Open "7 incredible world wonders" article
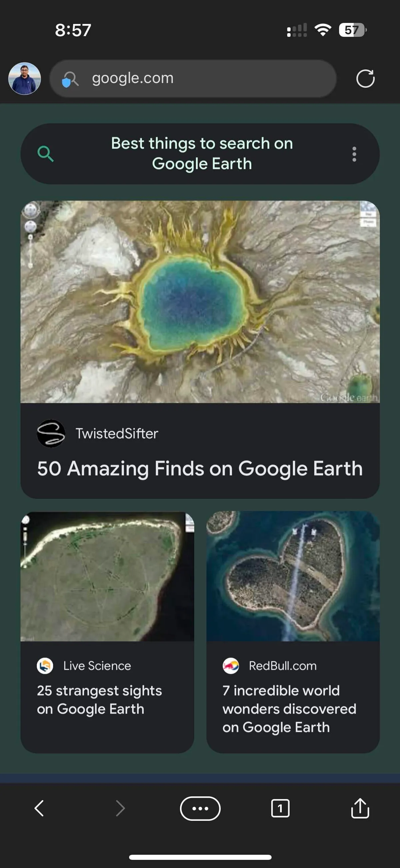The width and height of the screenshot is (400, 868). pyautogui.click(x=289, y=709)
